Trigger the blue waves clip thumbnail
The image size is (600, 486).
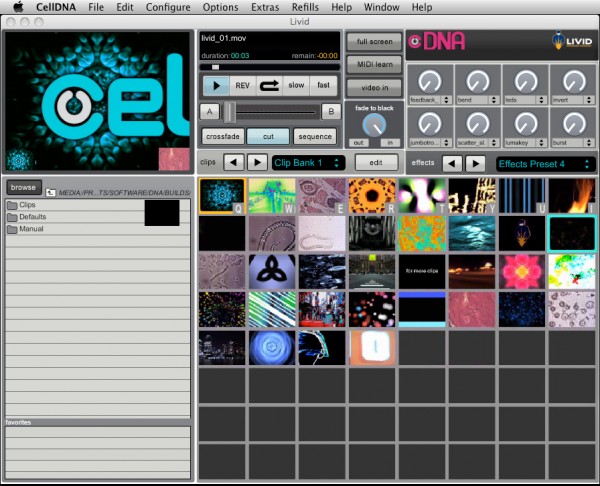pyautogui.click(x=472, y=233)
